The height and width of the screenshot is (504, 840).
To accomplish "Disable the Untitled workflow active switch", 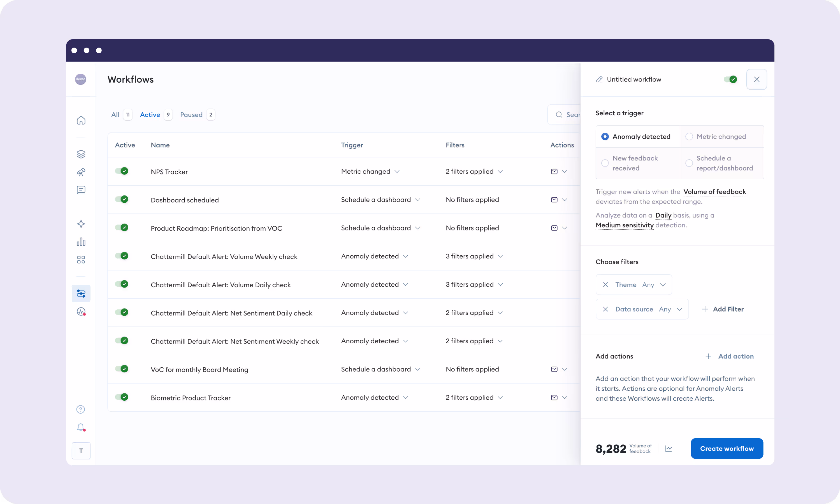I will 730,80.
